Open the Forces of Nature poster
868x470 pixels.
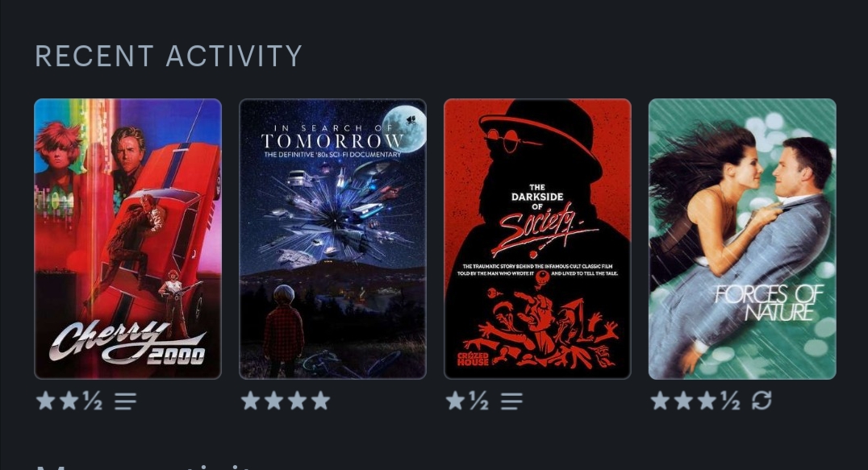click(x=742, y=239)
